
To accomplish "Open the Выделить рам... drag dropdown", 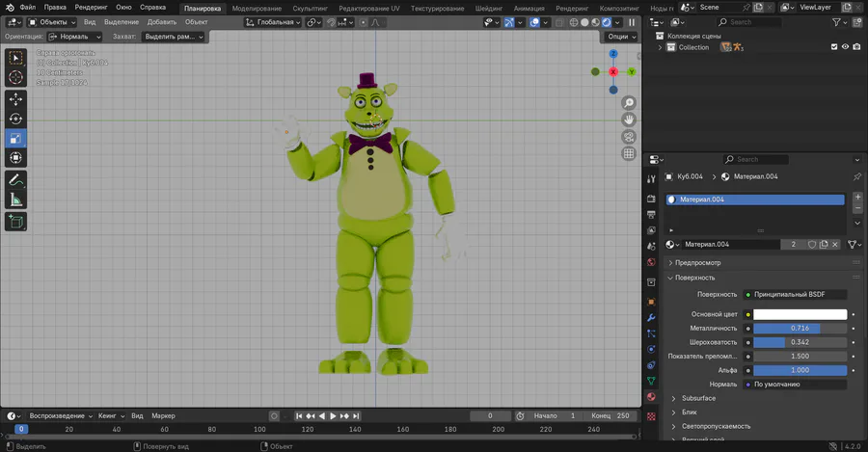I will 174,37.
